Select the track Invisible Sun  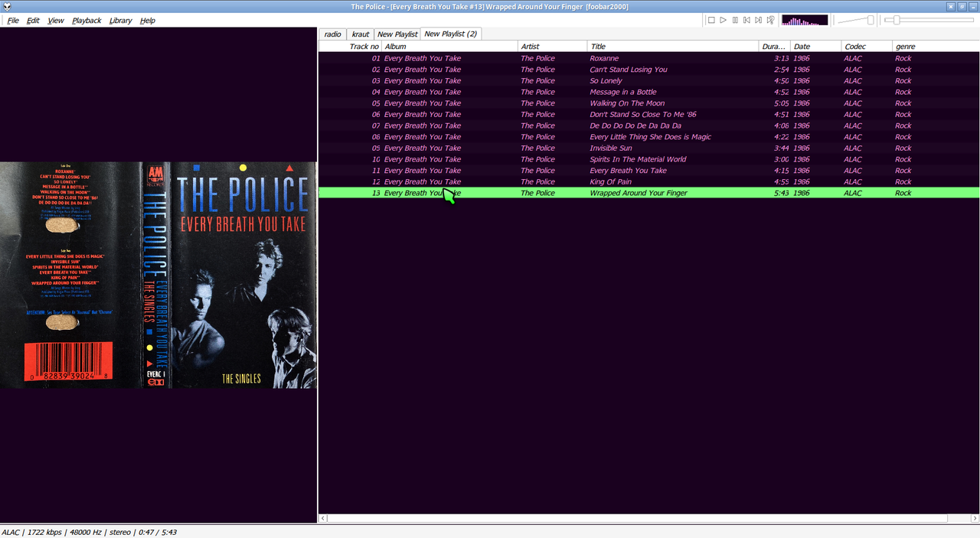click(x=610, y=148)
